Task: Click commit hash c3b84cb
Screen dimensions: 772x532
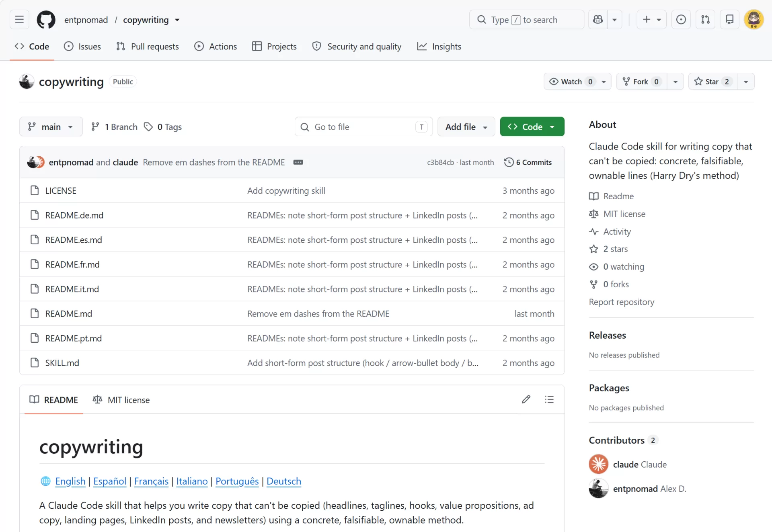Action: [x=440, y=162]
